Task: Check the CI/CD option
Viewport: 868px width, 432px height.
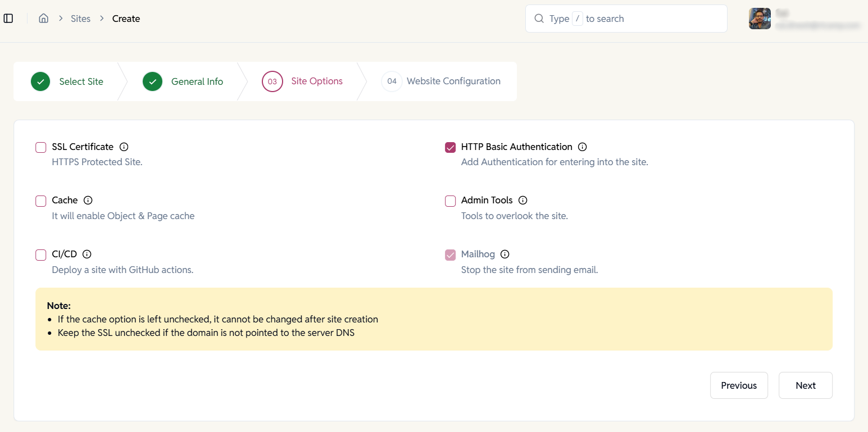Action: click(x=40, y=254)
